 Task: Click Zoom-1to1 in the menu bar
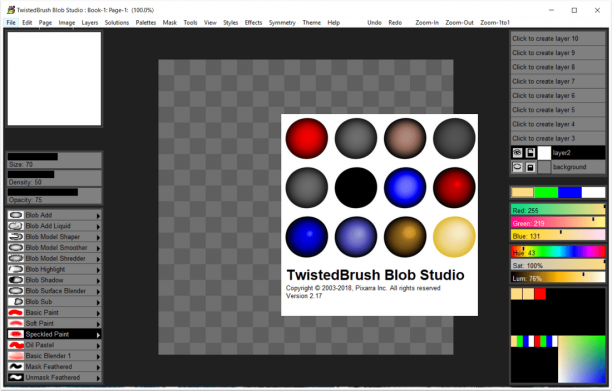point(495,23)
